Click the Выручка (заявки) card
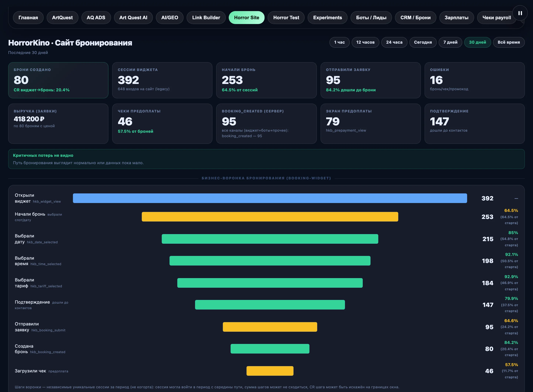The image size is (533, 392). [58, 124]
